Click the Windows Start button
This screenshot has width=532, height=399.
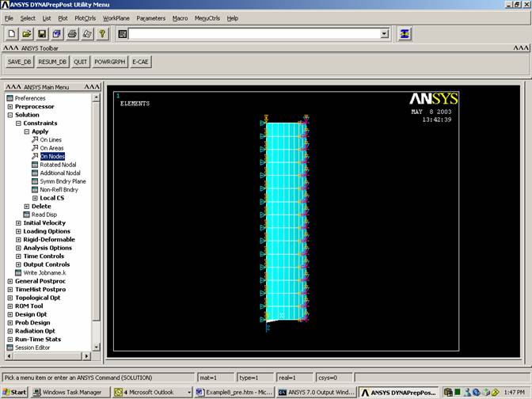14,392
